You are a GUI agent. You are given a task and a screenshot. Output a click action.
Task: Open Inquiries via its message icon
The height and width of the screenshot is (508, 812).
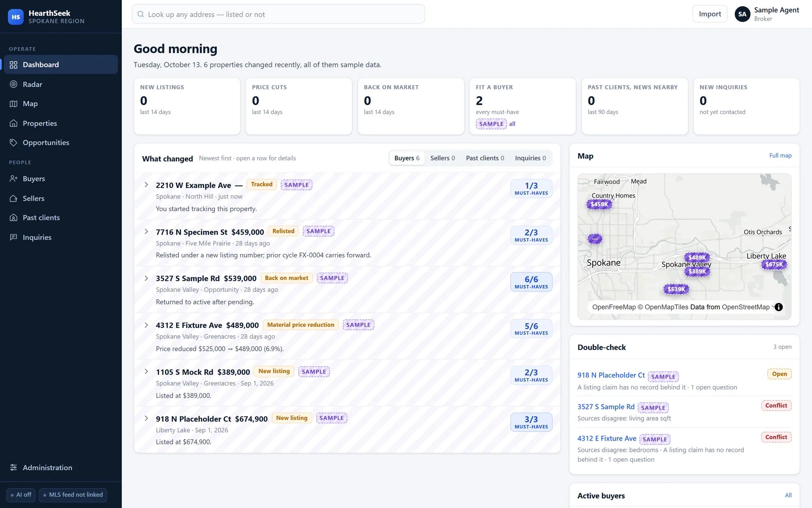pos(13,237)
